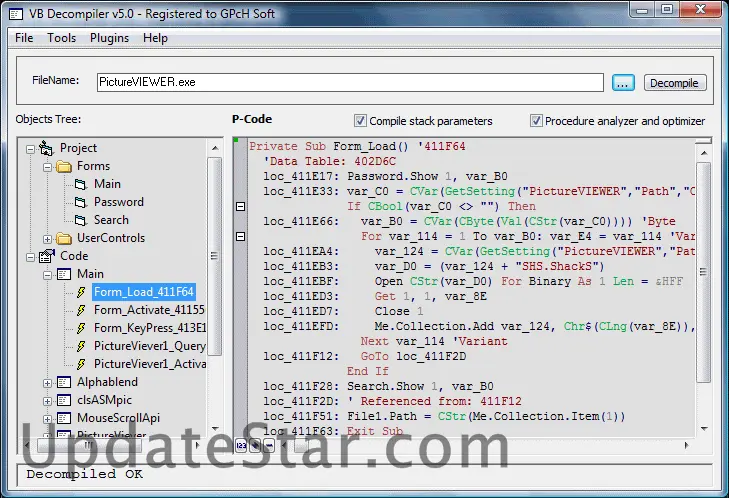Open the Help menu
729x498 pixels.
tap(155, 38)
